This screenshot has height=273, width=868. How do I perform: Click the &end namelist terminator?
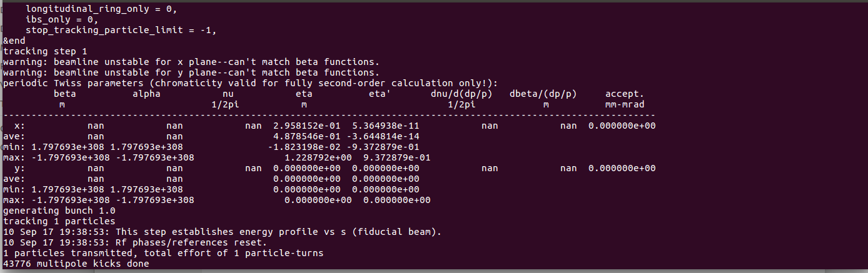[x=15, y=41]
